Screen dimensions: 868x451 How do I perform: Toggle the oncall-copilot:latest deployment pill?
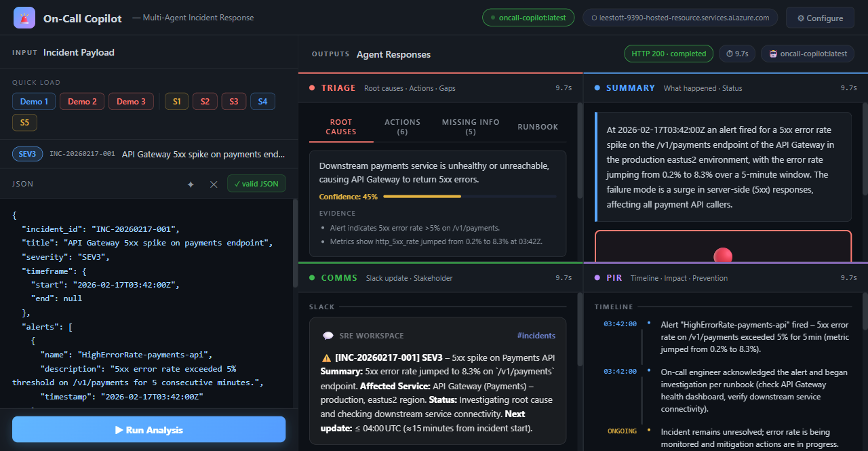528,18
